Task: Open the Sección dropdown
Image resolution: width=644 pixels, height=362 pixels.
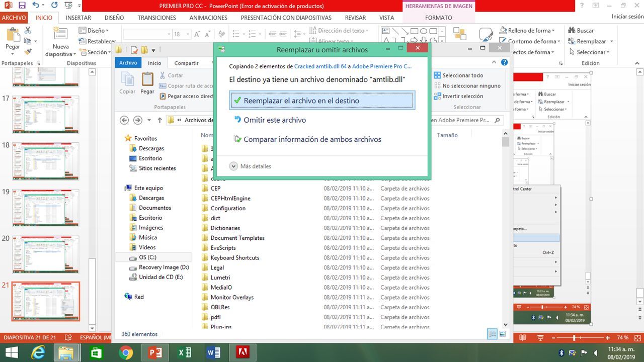Action: 95,52
